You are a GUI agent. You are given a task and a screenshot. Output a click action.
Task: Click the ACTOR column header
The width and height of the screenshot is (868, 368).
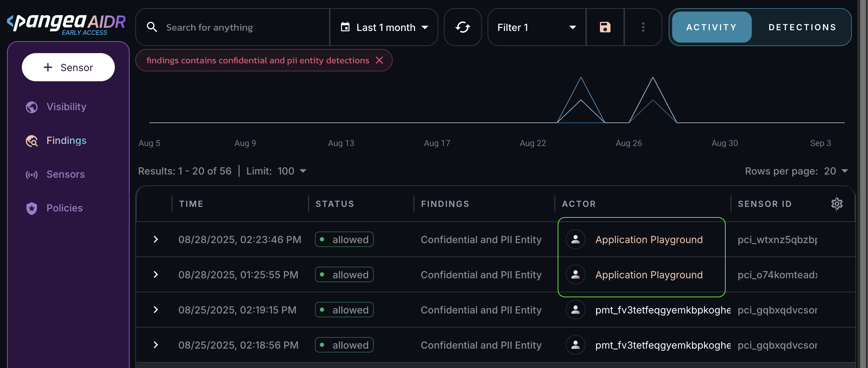(579, 204)
